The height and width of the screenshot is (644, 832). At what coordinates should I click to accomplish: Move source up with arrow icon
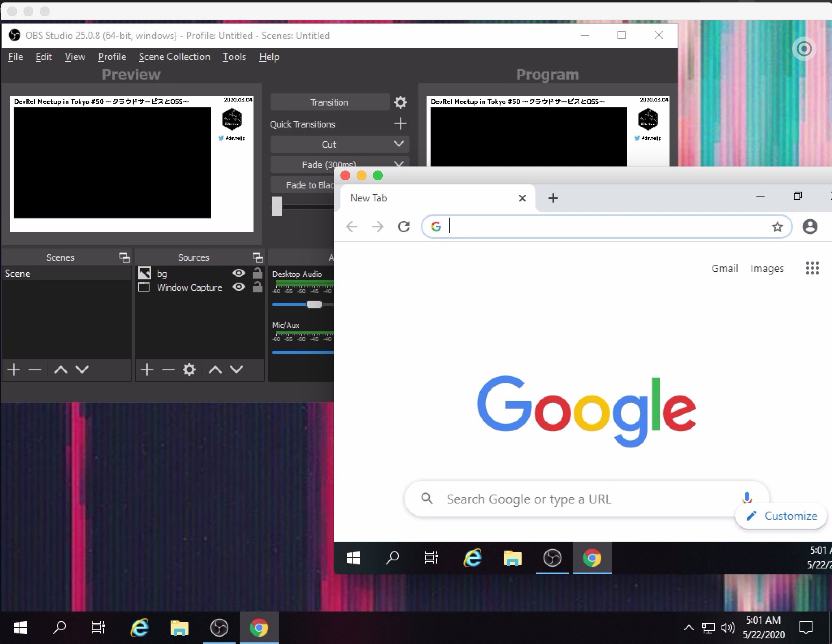click(x=215, y=370)
